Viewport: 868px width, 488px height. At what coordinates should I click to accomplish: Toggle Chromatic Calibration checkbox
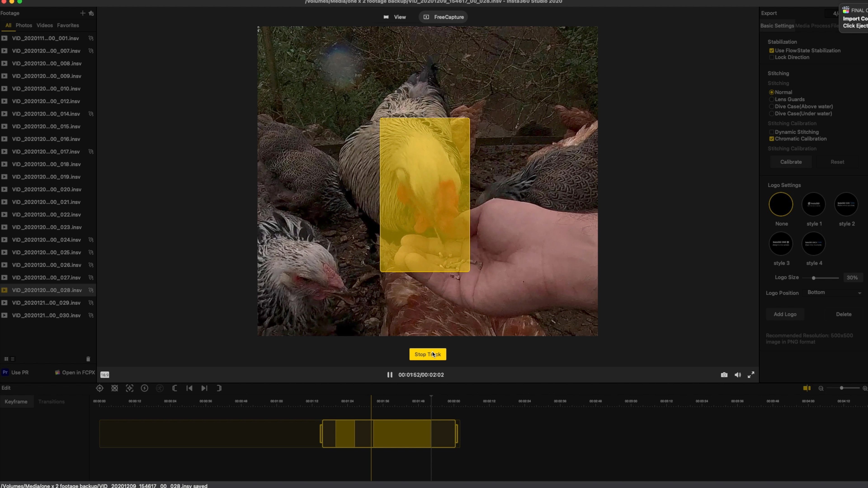click(x=772, y=139)
